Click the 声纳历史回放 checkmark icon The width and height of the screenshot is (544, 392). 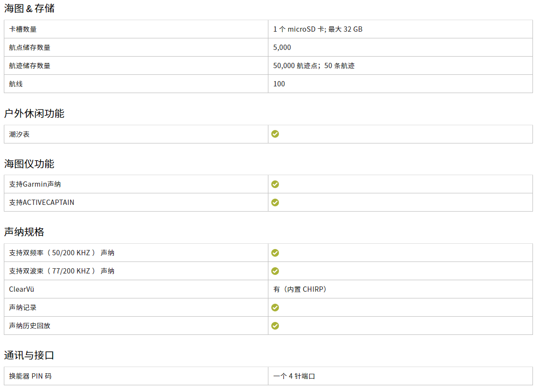pyautogui.click(x=275, y=326)
